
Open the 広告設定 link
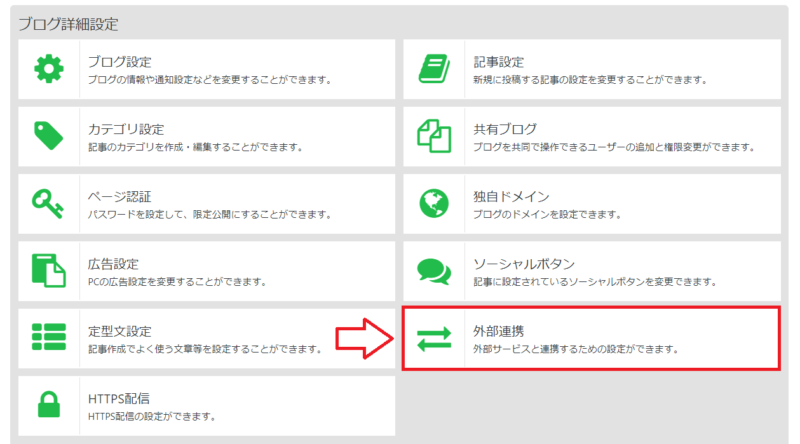pos(113,264)
